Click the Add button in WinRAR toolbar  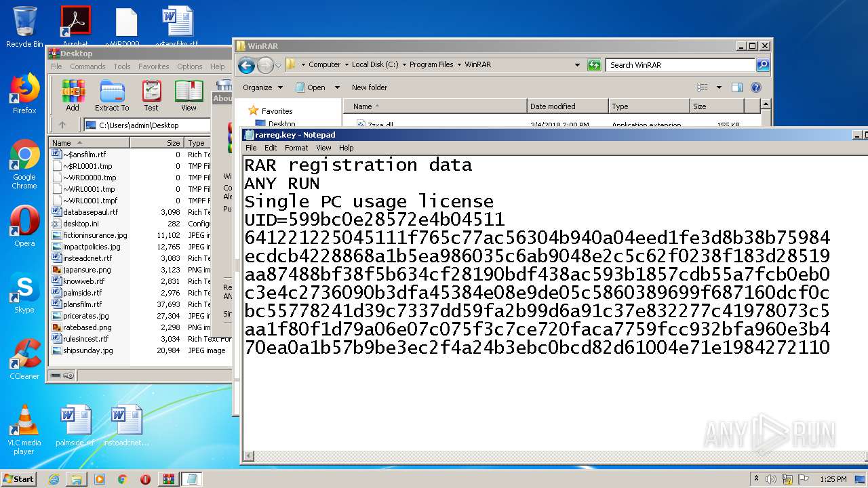[x=73, y=96]
